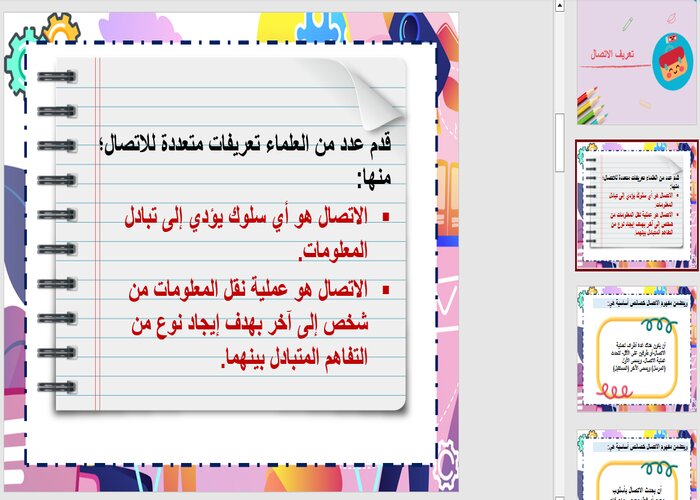Click the black word 'منها:'

coord(374,178)
